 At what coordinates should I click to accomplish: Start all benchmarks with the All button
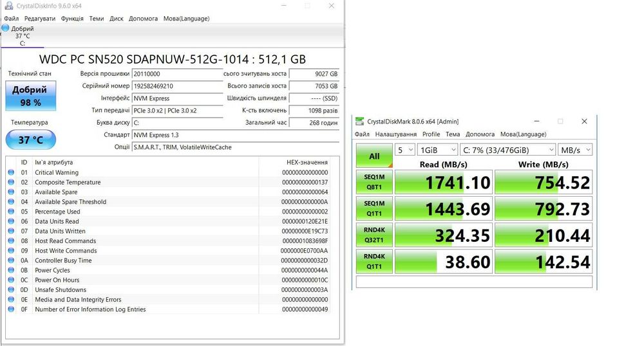tap(374, 156)
